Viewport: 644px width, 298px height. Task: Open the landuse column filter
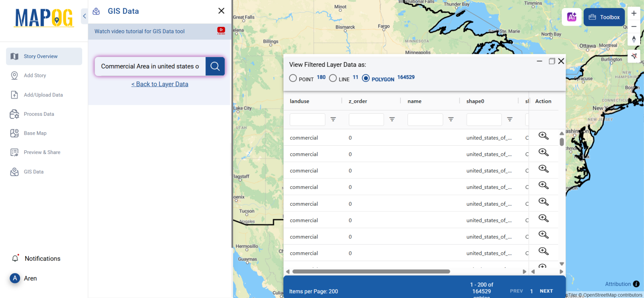coord(333,120)
